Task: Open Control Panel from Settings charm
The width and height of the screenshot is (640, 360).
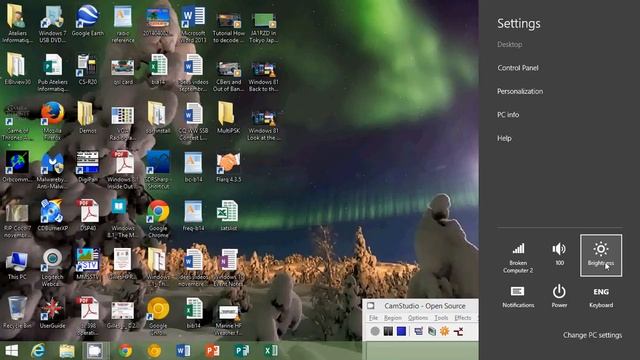Action: point(518,68)
